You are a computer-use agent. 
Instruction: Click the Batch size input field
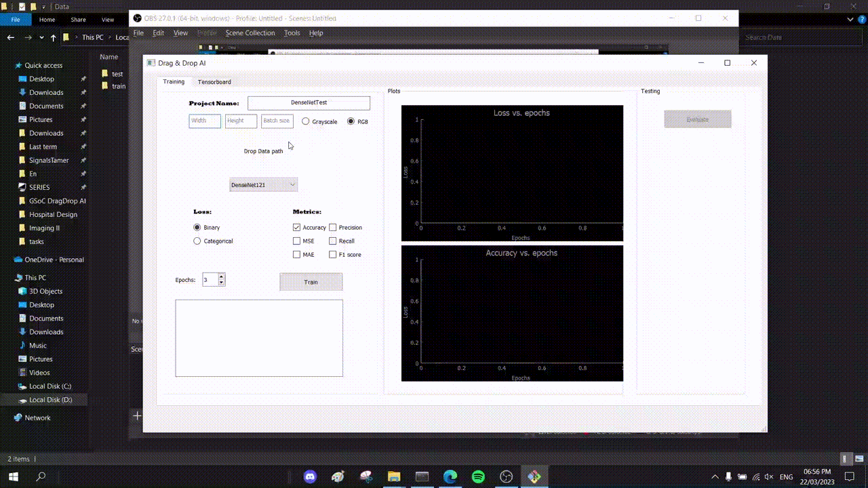(x=277, y=121)
